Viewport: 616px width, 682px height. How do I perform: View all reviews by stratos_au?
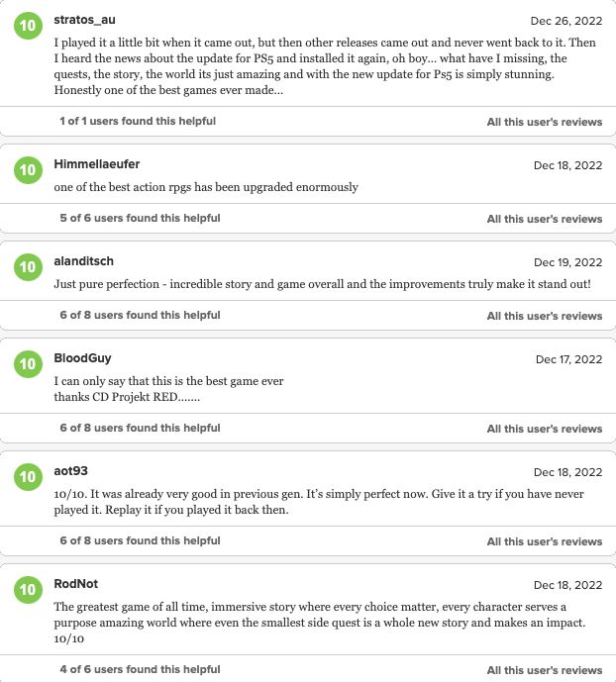pyautogui.click(x=545, y=122)
